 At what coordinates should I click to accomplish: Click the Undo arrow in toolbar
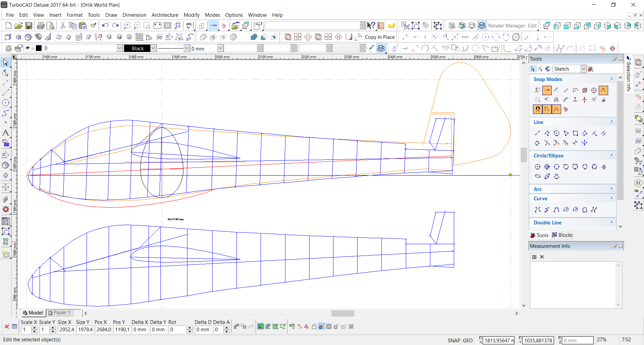105,26
